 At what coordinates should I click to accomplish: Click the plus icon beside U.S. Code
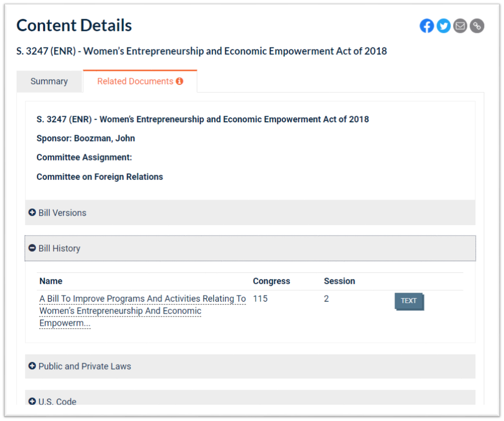(32, 401)
